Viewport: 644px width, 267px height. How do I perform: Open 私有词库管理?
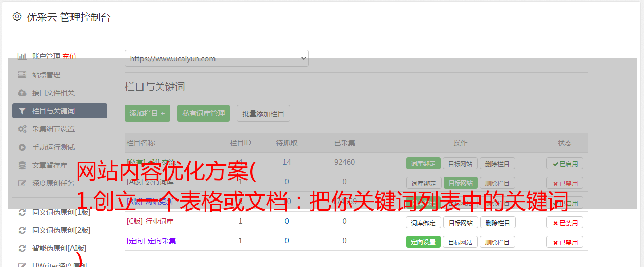[203, 113]
